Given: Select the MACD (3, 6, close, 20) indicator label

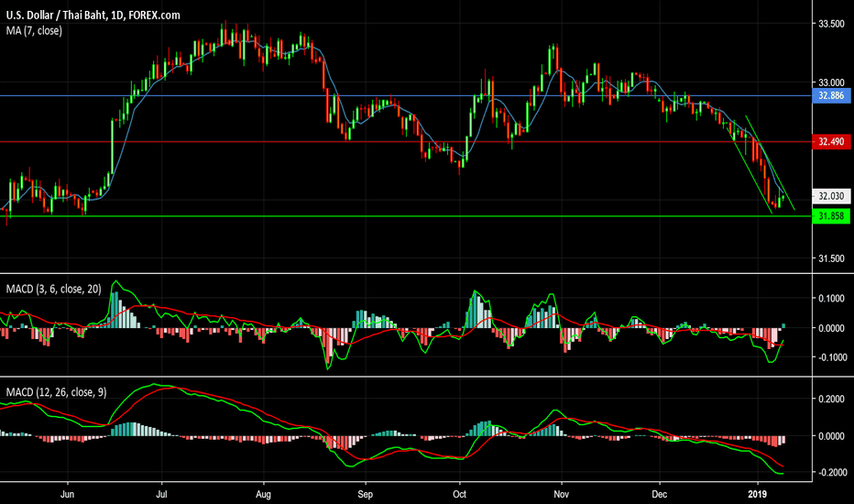Looking at the screenshot, I should coord(53,289).
